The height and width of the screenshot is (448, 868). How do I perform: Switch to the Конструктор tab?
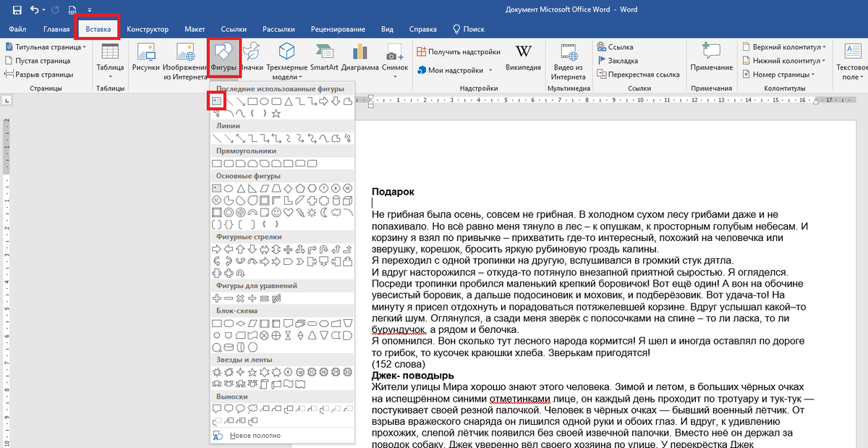click(x=148, y=29)
